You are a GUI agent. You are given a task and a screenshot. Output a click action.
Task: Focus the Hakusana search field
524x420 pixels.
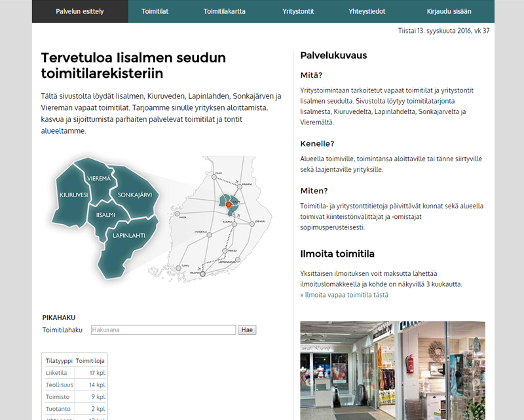pos(163,330)
